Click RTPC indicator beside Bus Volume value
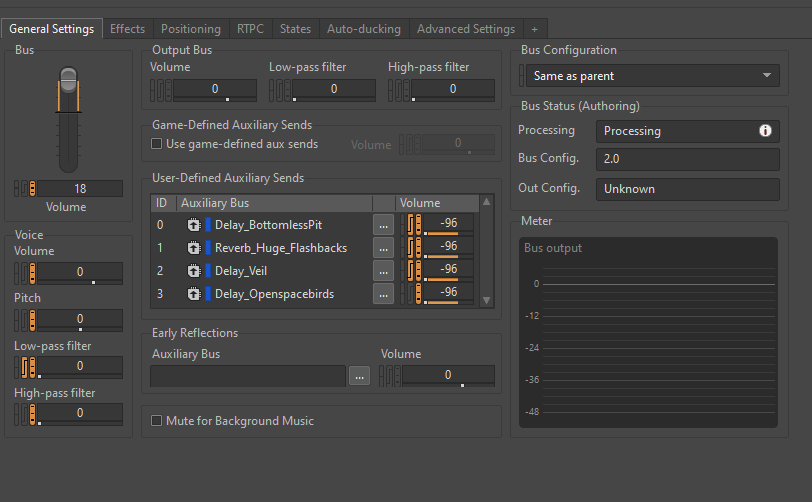Image resolution: width=812 pixels, height=502 pixels. (x=33, y=189)
